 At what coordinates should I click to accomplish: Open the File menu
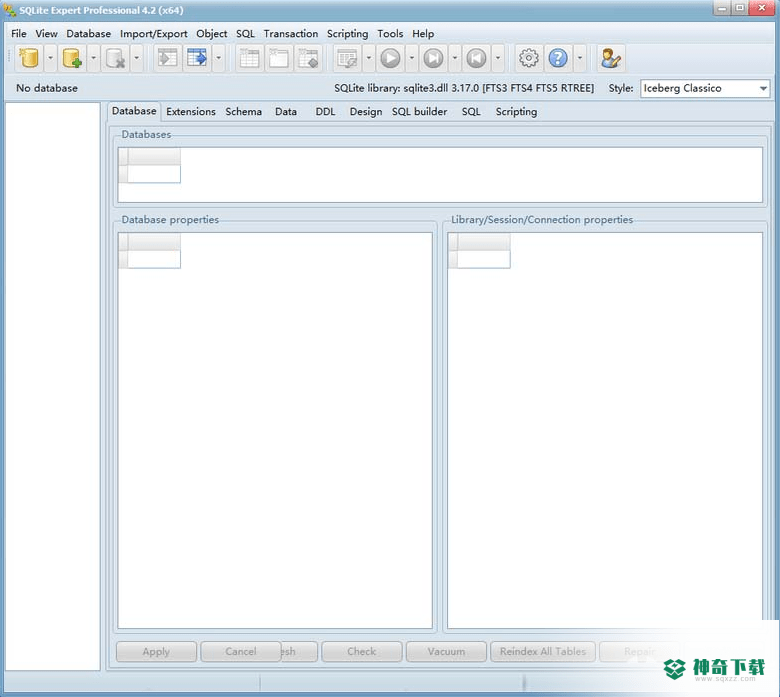click(x=19, y=34)
